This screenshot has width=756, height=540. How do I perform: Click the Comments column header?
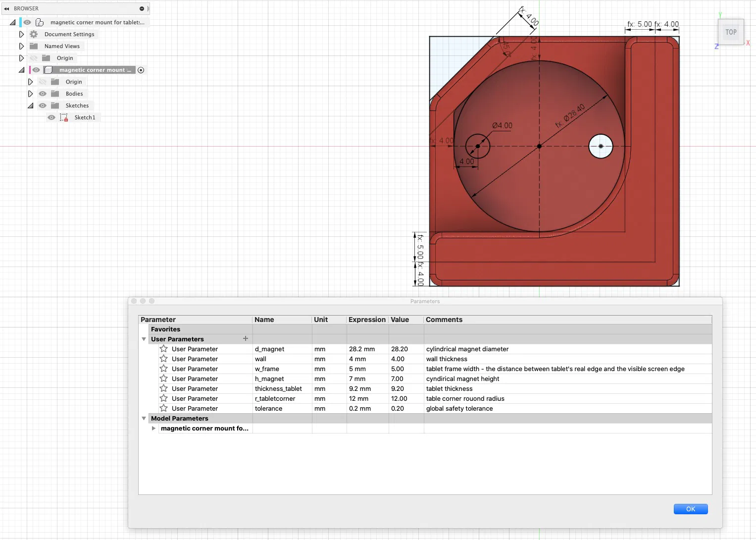444,320
